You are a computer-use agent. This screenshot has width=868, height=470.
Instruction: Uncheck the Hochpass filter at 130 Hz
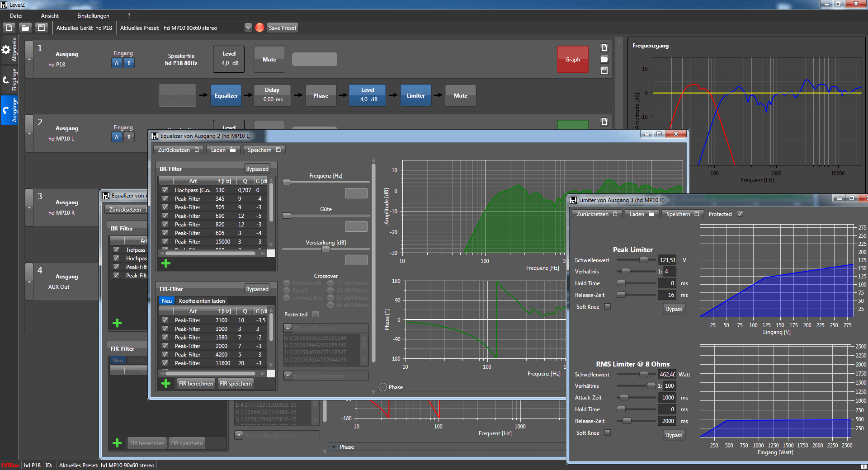click(x=165, y=190)
